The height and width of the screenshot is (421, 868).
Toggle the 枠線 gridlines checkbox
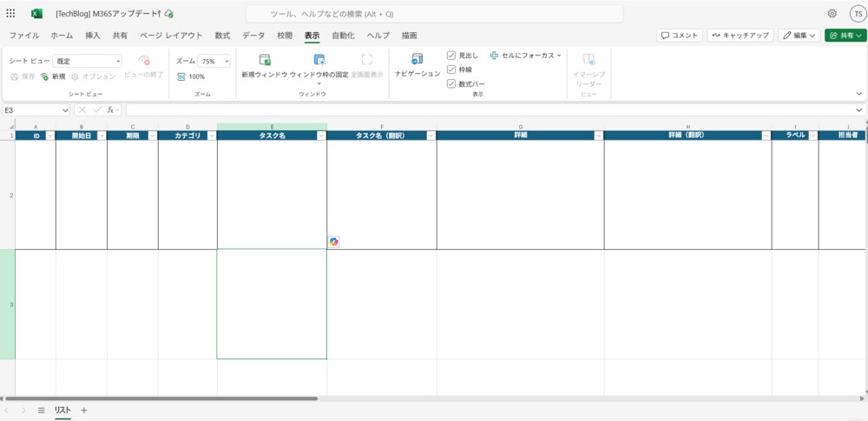(x=451, y=69)
